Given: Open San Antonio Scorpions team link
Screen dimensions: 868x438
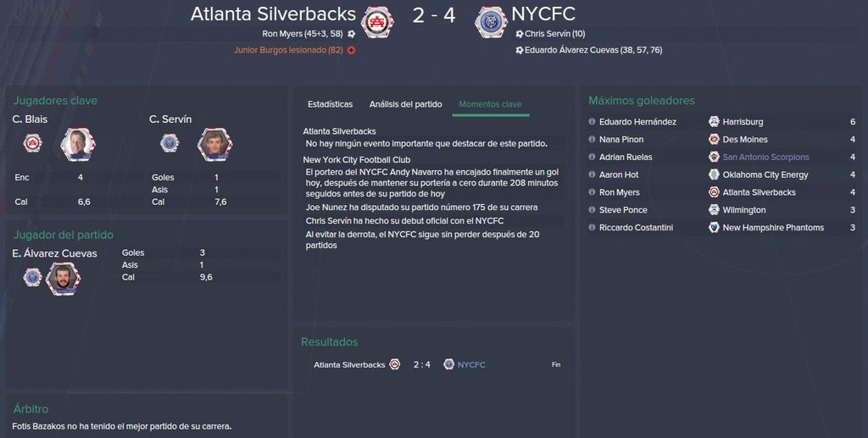Looking at the screenshot, I should coord(765,157).
